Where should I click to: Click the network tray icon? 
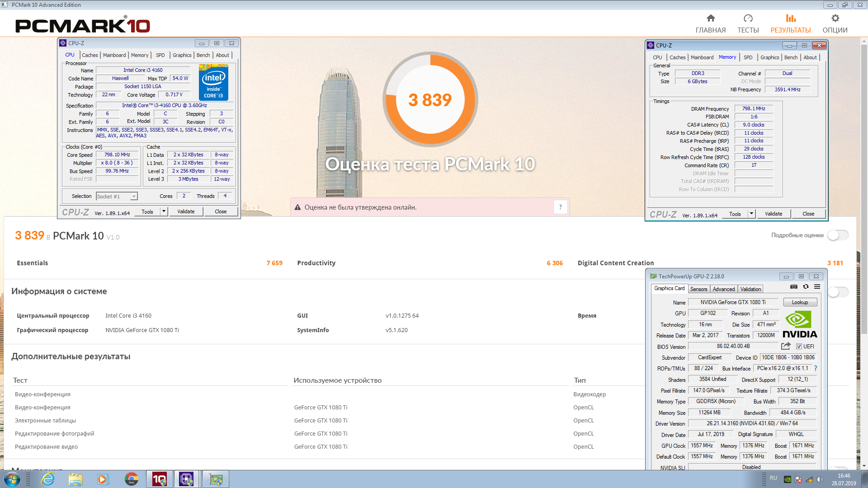point(809,479)
